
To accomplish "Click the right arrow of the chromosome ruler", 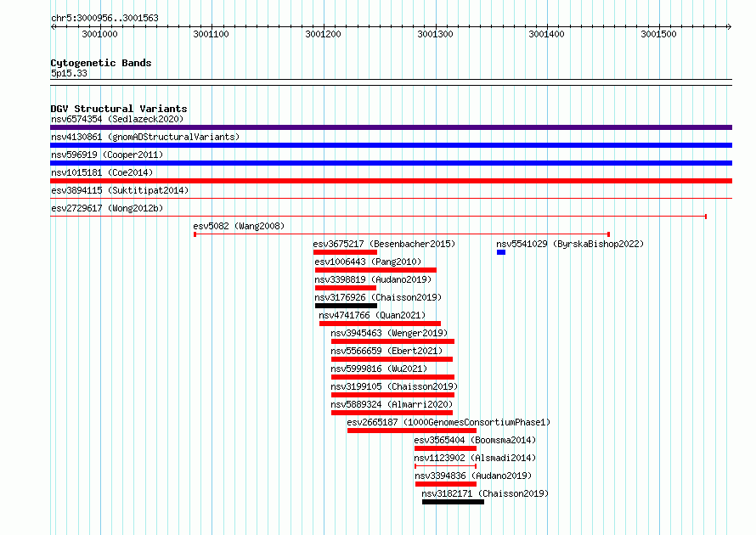I will (x=729, y=26).
